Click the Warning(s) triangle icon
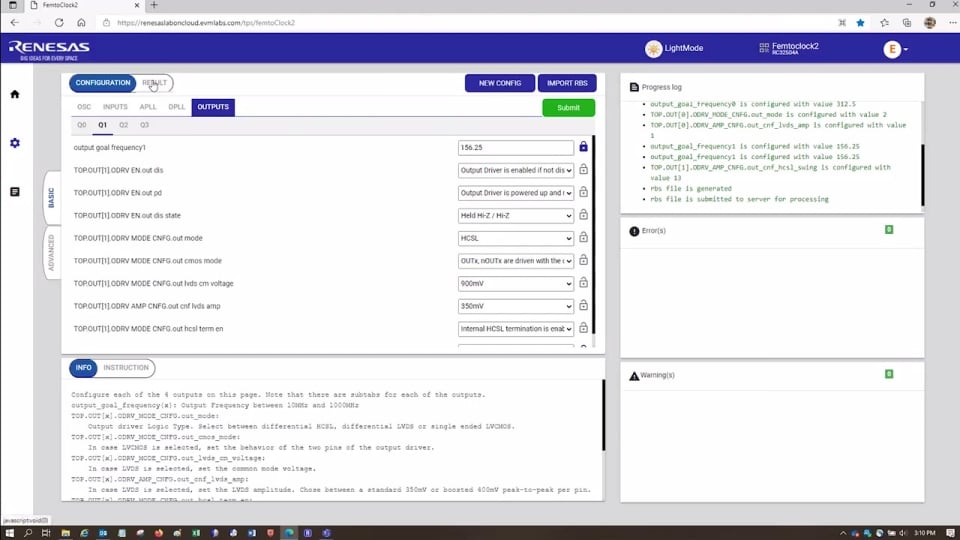Image resolution: width=960 pixels, height=540 pixels. click(x=634, y=375)
